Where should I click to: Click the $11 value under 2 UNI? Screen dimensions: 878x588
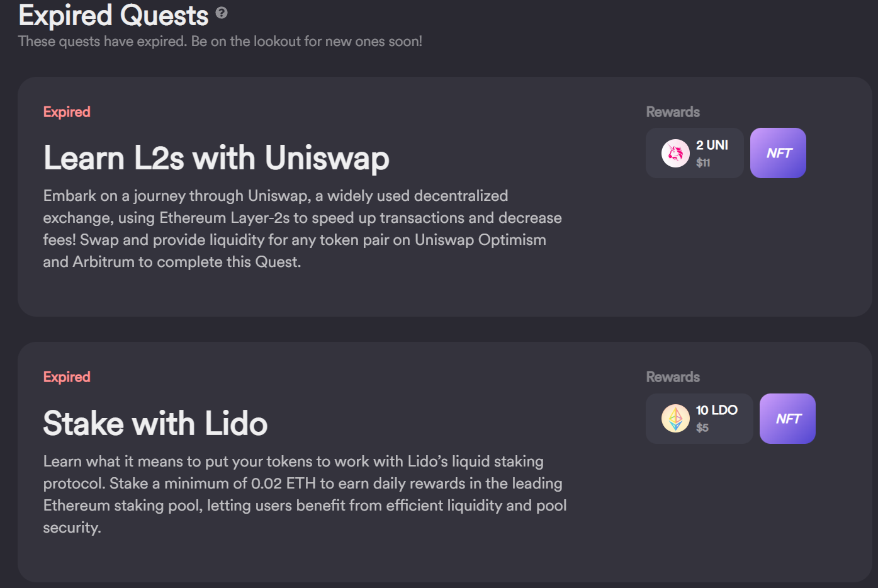[703, 163]
